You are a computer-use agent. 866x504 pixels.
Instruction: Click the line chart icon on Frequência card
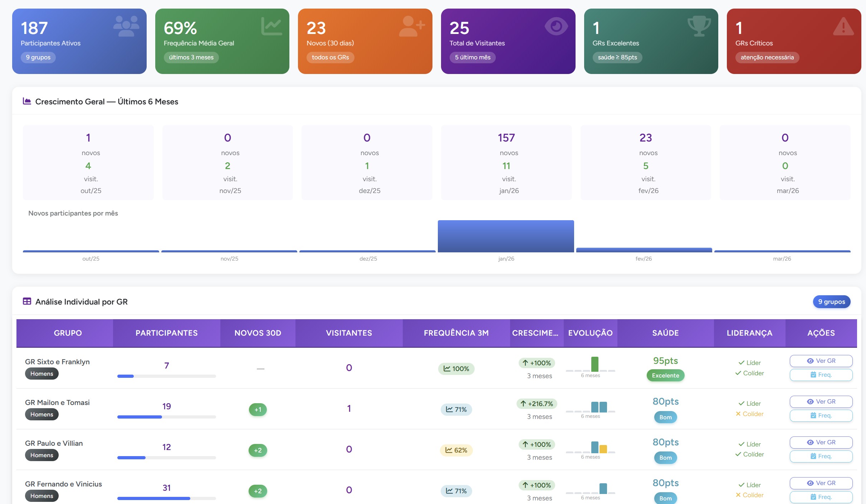[271, 26]
